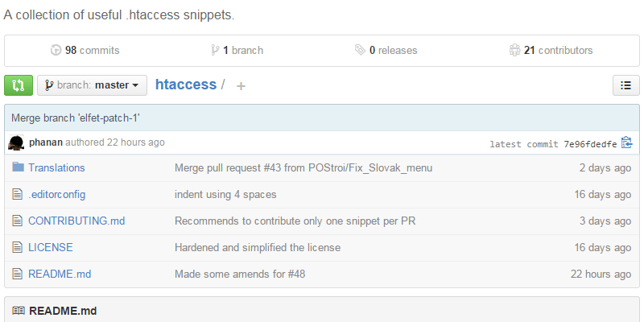Open the 'Made some amends for #48' commit message
The image size is (644, 322).
tap(240, 274)
